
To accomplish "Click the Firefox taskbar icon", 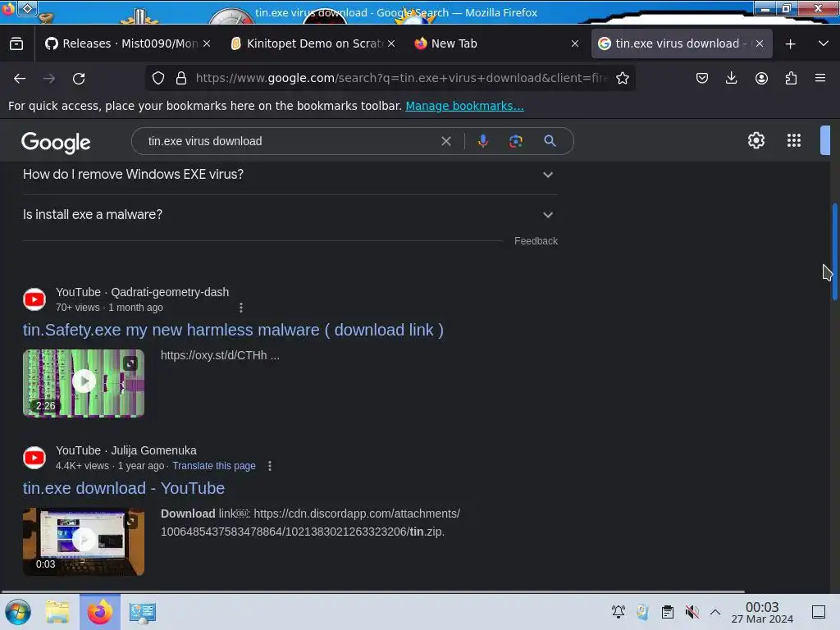I will [x=100, y=612].
